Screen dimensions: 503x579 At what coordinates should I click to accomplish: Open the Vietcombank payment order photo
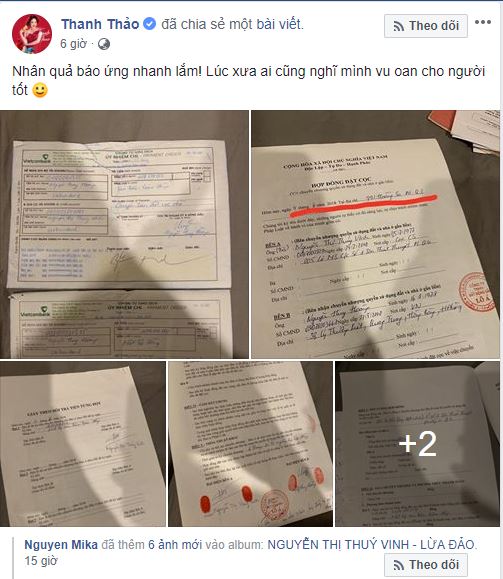124,234
